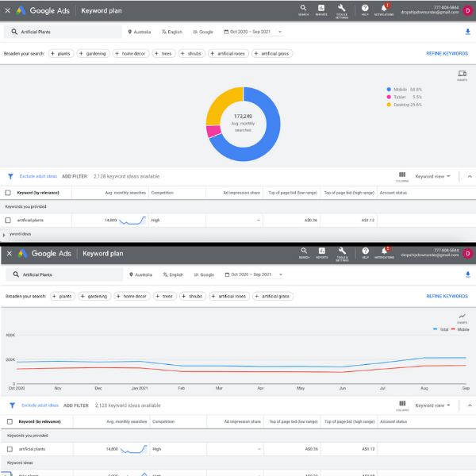476x476 pixels.
Task: Open Tools & Settings wrench in top header
Action: (x=342, y=10)
